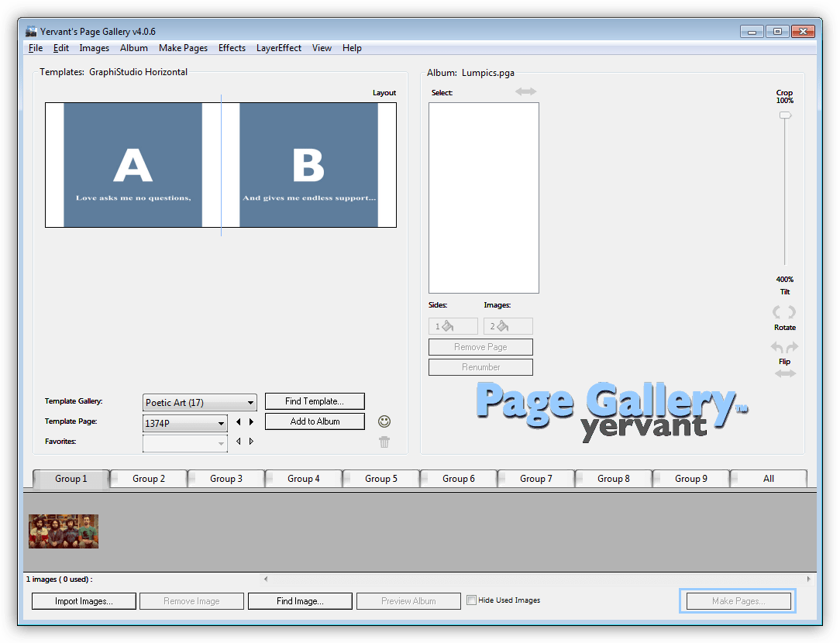This screenshot has height=643, width=840.
Task: Click the "1 images ( 0 used) :" status text
Action: 59,579
